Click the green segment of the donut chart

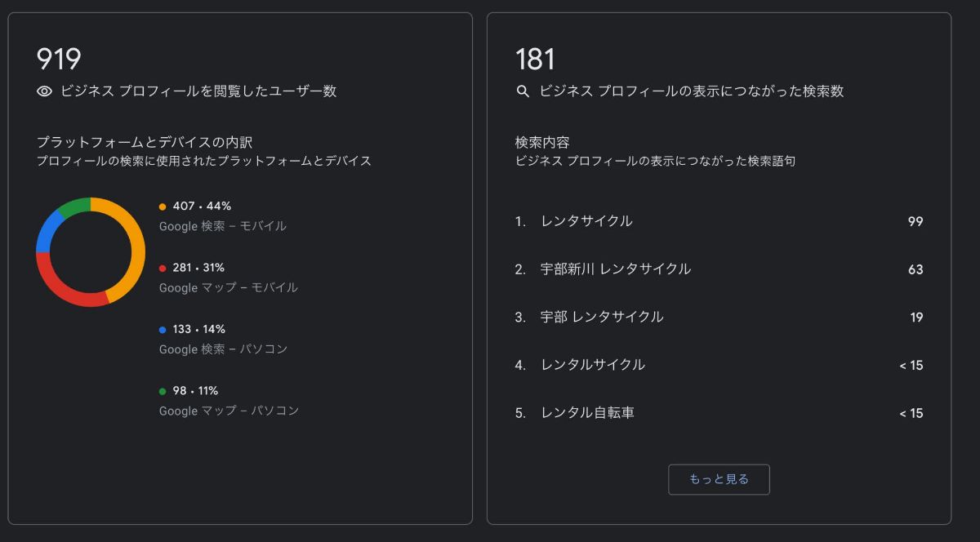coord(73,205)
